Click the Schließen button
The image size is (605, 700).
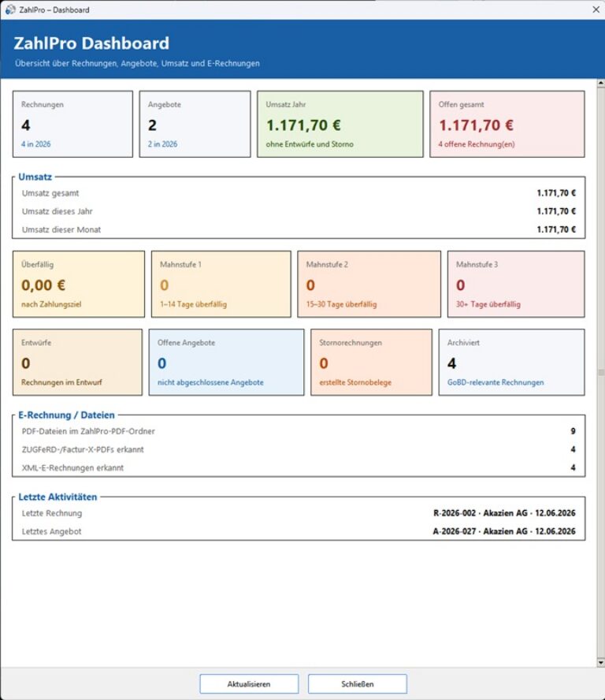click(358, 683)
